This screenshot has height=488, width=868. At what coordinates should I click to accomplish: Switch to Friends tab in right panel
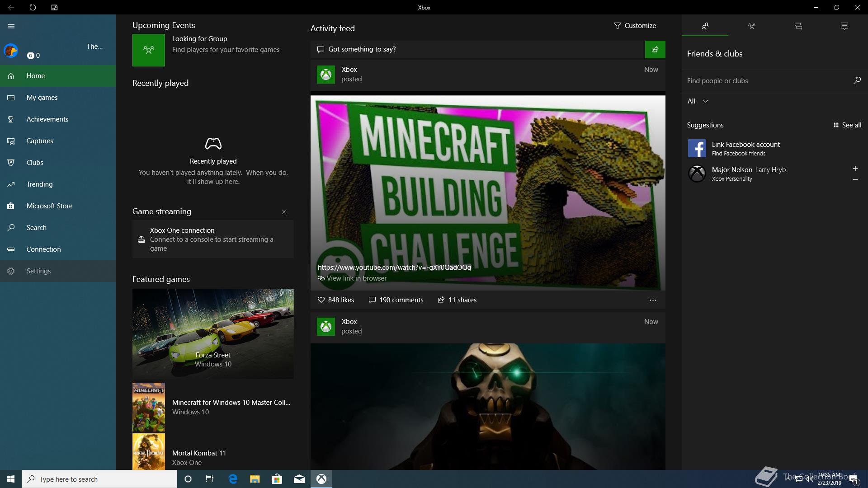coord(705,26)
